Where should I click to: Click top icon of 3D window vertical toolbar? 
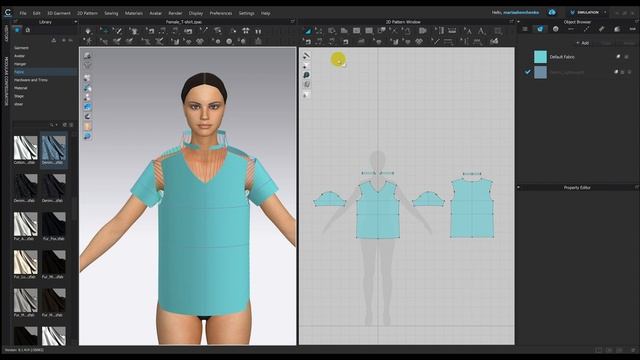tap(87, 56)
